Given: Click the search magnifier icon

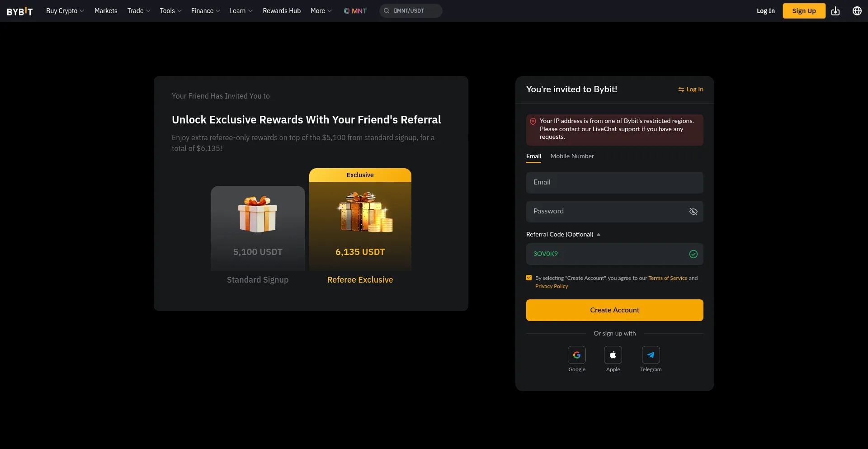Looking at the screenshot, I should pos(387,11).
